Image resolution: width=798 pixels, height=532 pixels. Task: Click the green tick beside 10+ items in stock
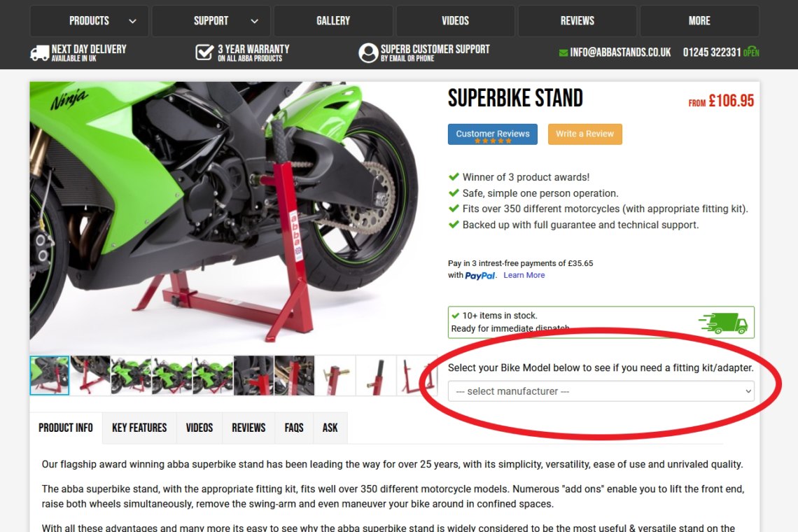tap(456, 315)
